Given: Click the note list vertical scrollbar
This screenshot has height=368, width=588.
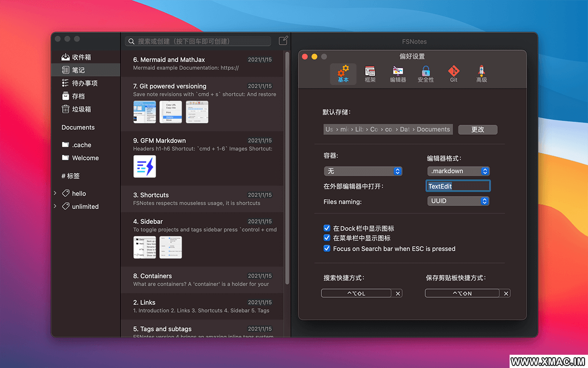Looking at the screenshot, I should [287, 167].
